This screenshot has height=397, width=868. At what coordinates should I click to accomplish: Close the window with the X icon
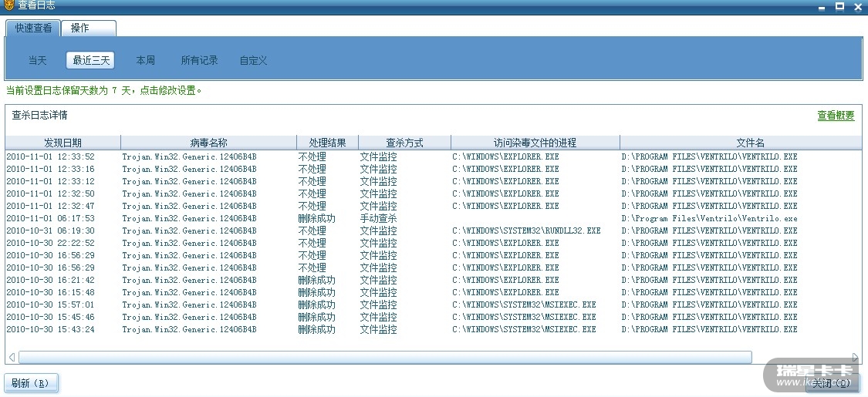tap(858, 7)
